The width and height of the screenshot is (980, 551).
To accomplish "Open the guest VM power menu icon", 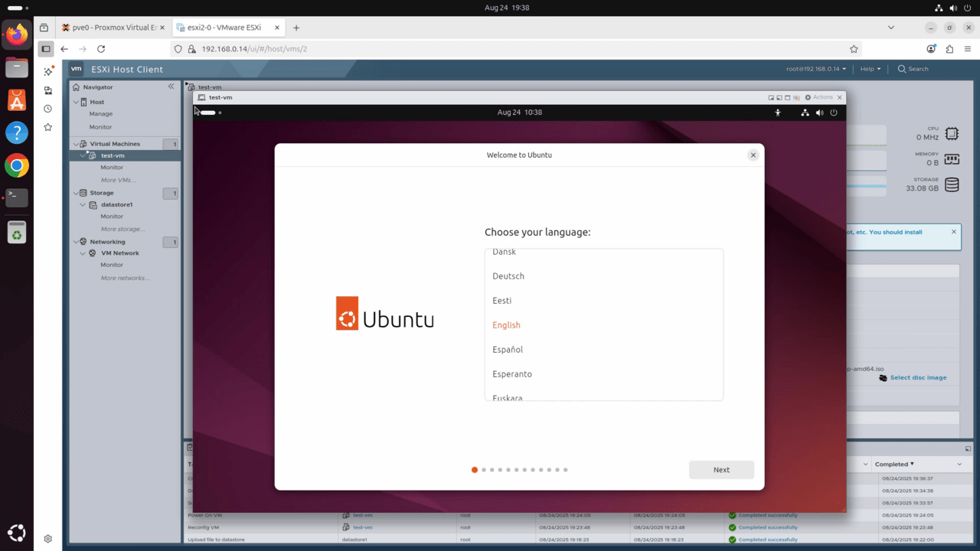I will 834,112.
